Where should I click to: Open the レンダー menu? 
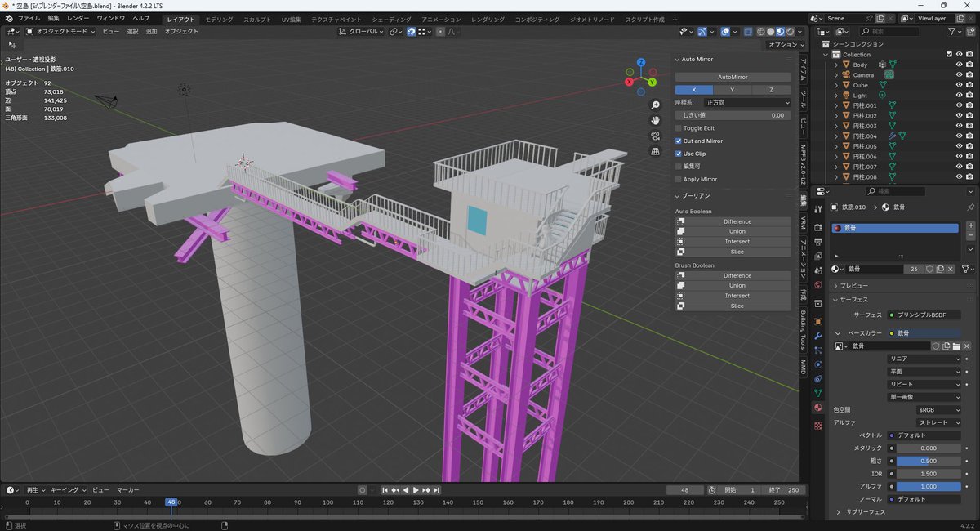coord(78,18)
